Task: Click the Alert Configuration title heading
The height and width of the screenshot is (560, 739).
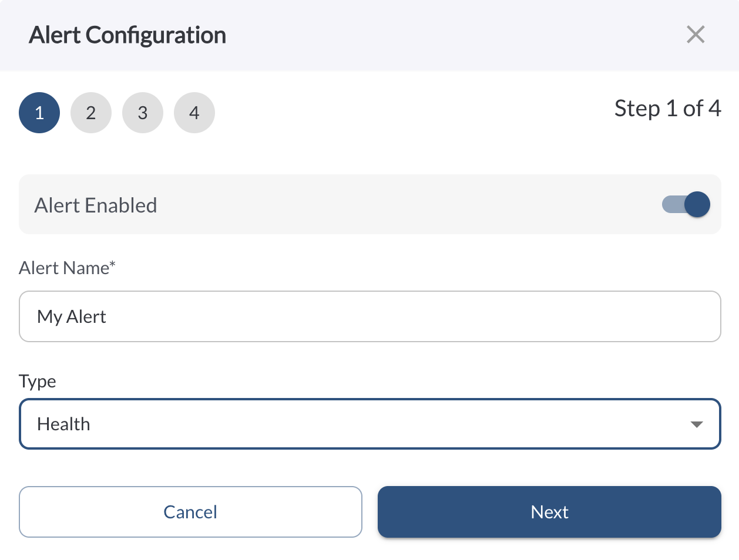Action: (x=127, y=35)
